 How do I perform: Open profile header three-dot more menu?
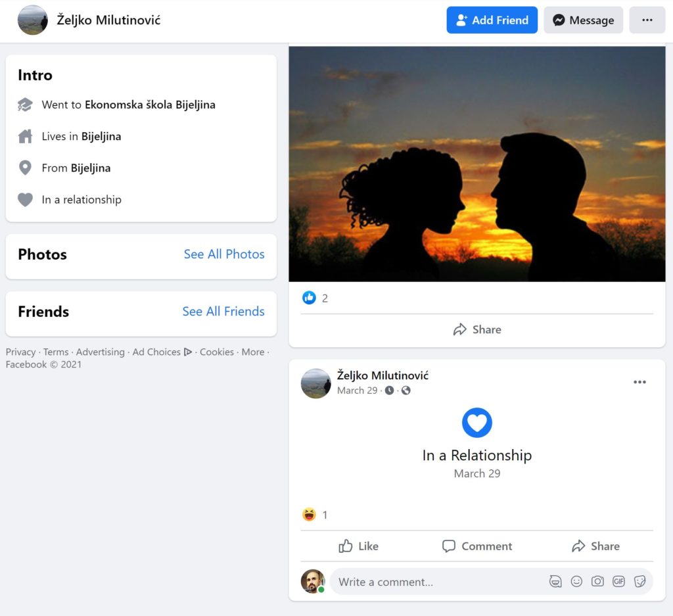point(647,20)
